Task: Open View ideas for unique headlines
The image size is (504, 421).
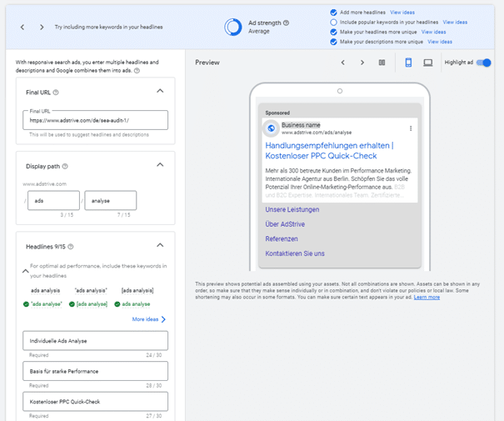Action: (x=434, y=32)
